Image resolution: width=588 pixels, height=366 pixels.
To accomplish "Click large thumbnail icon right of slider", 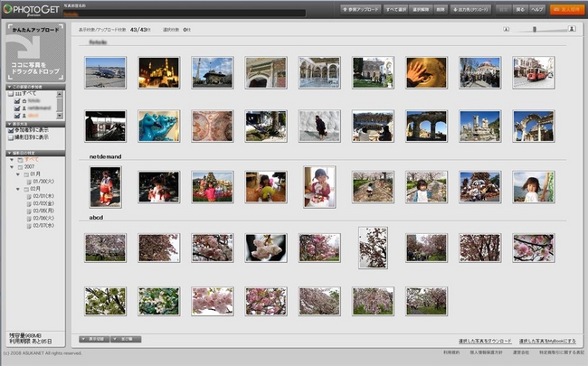I will pyautogui.click(x=572, y=29).
